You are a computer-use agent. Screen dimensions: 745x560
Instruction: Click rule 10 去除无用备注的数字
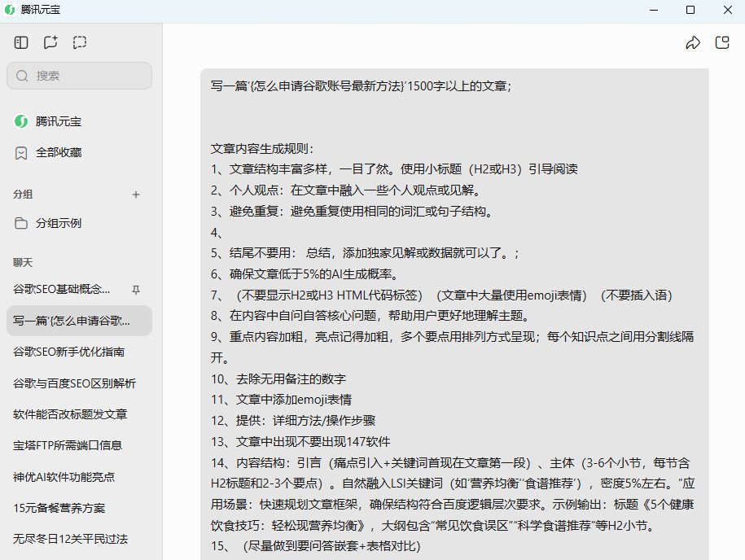[x=278, y=379]
